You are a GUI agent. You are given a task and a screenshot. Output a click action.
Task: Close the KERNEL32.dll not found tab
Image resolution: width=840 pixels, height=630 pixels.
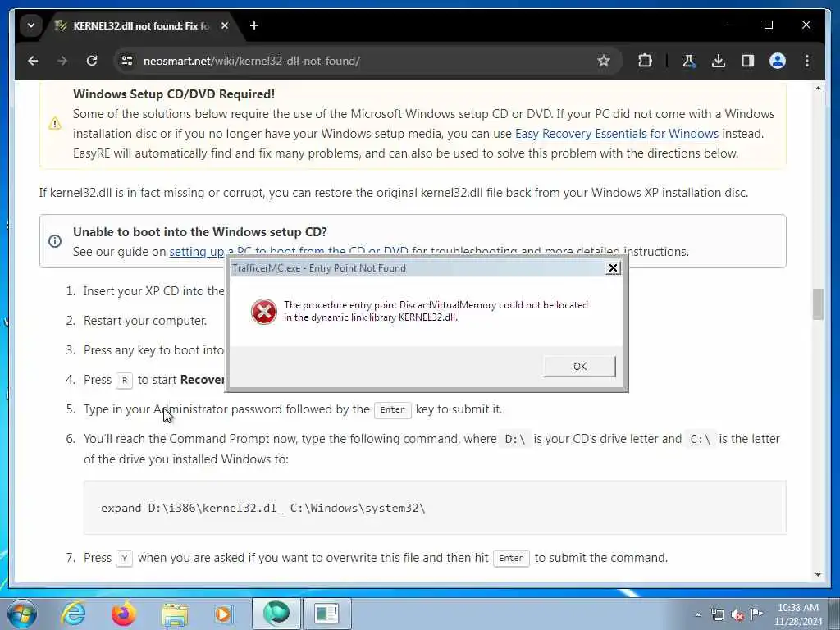pyautogui.click(x=225, y=25)
